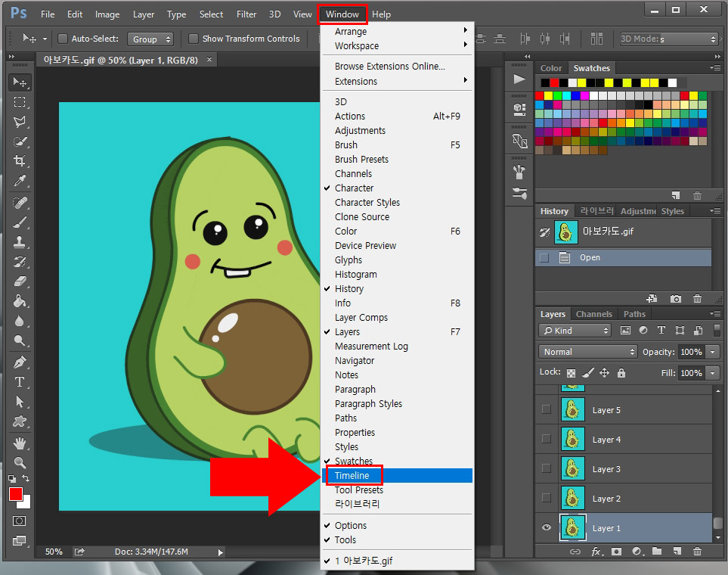Screen dimensions: 728x575
Task: Enable Show Transform Controls checkbox
Action: click(193, 39)
